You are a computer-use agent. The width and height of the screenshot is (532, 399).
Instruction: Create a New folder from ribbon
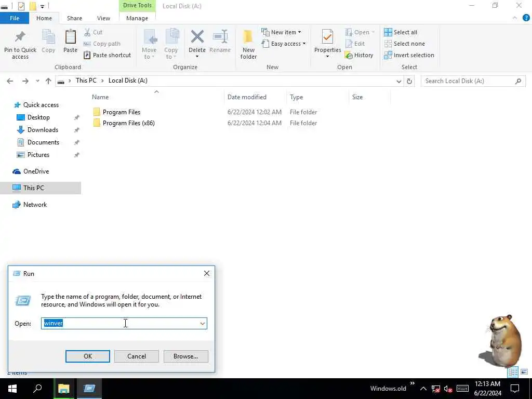[x=248, y=44]
